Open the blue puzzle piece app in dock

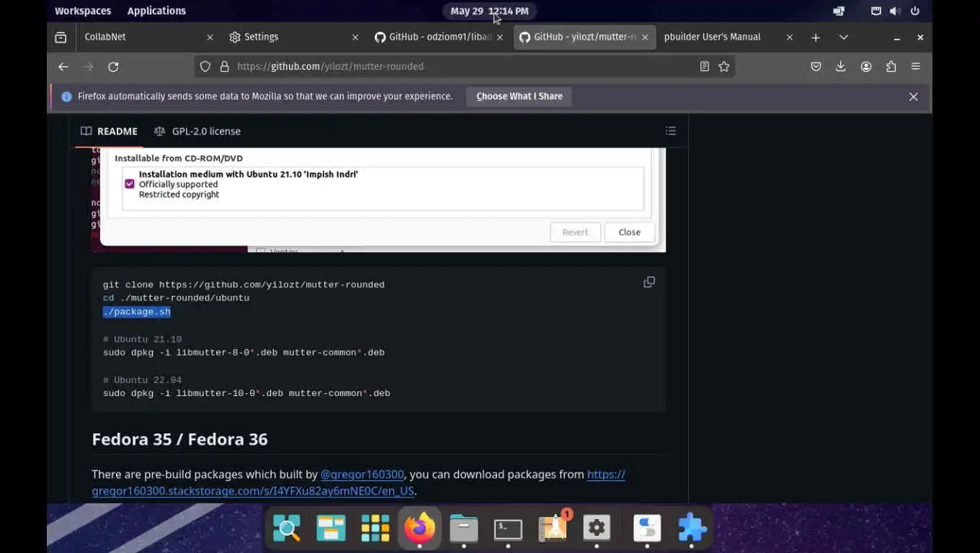pos(692,529)
